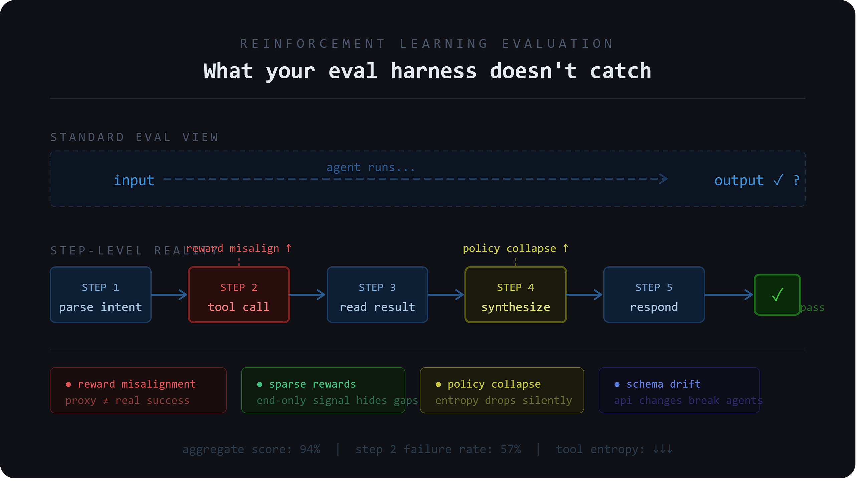The image size is (868, 491).
Task: Click the green checkmark pass box
Action: 777,294
